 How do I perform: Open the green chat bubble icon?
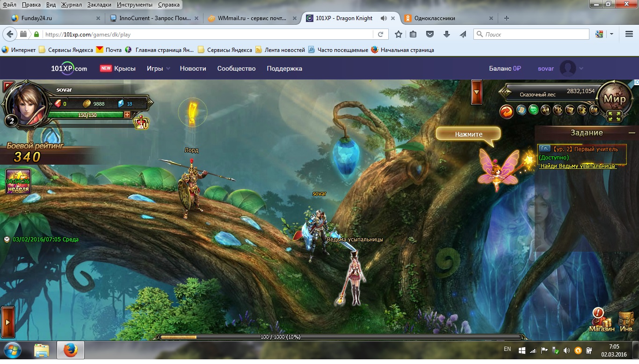click(x=533, y=110)
